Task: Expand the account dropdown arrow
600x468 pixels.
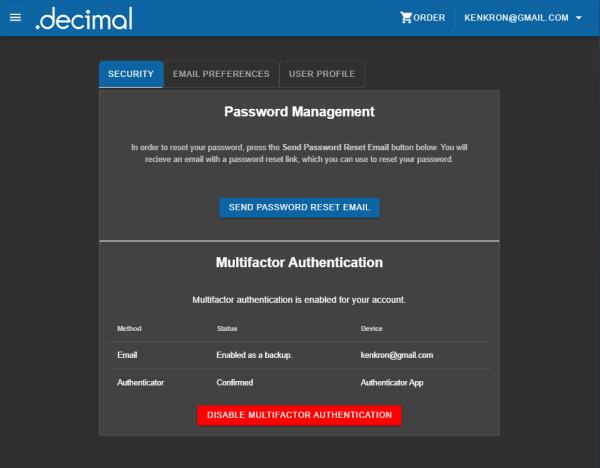Action: (579, 18)
